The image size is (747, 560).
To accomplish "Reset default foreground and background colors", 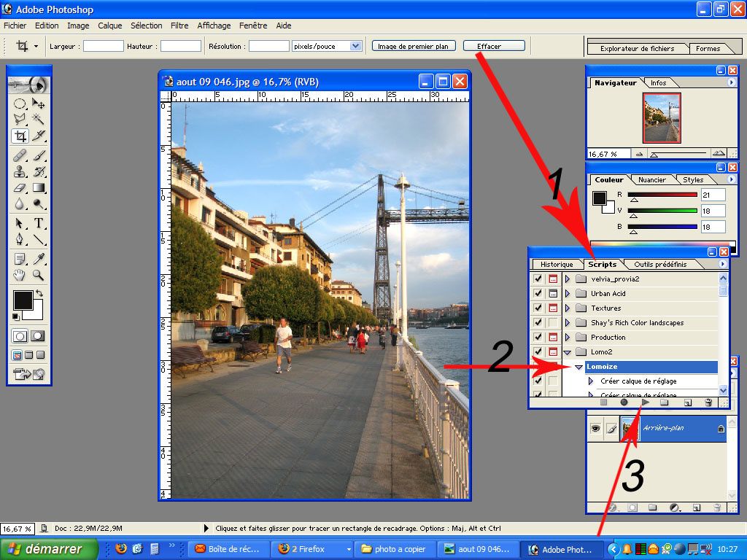I will (x=16, y=316).
